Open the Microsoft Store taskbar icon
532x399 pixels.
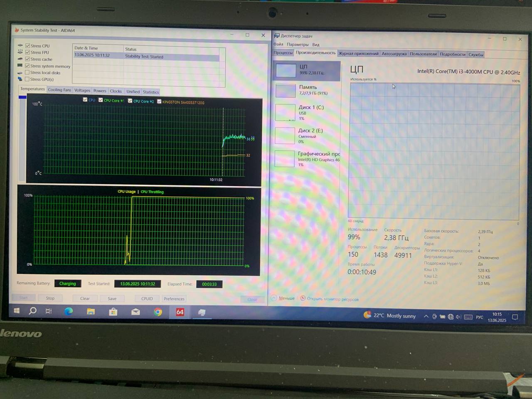coord(113,312)
